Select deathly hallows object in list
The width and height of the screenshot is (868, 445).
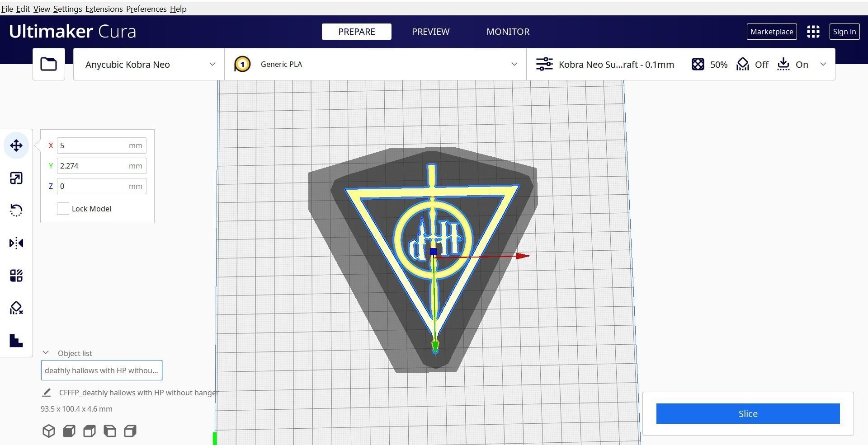pos(102,370)
